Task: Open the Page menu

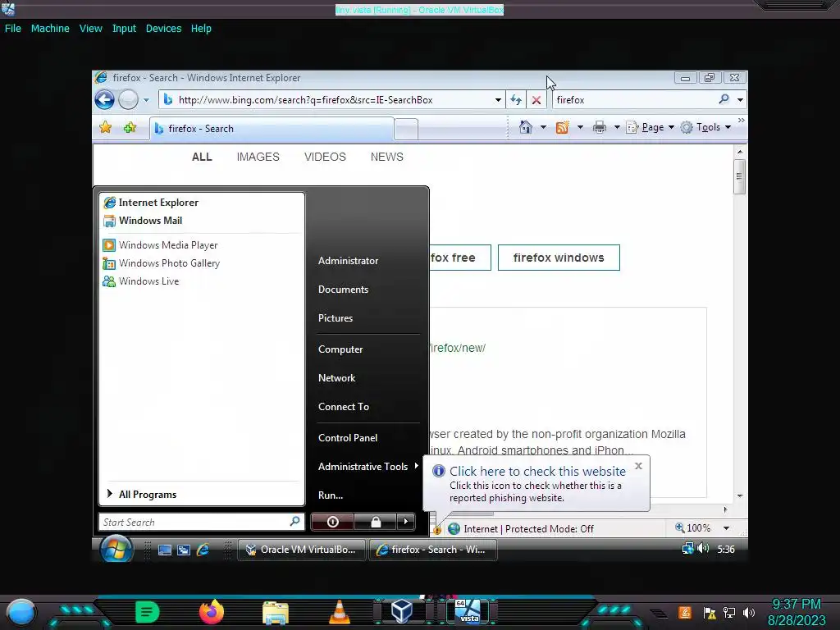Action: tap(651, 127)
